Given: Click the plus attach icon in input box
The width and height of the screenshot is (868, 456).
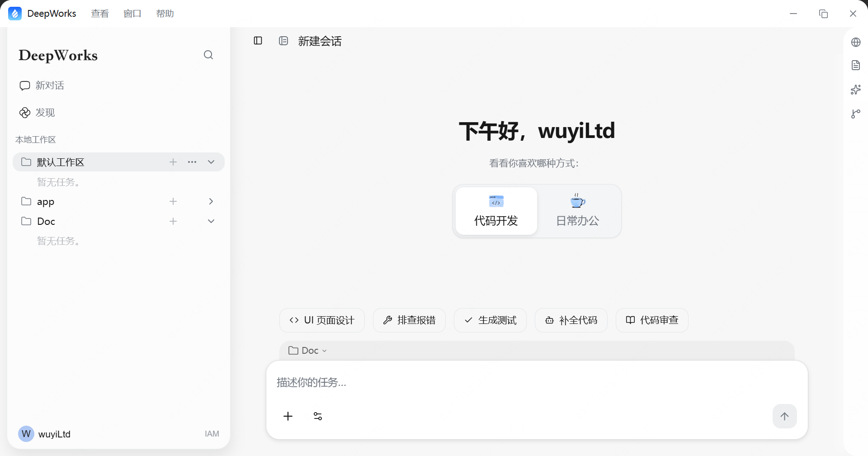Looking at the screenshot, I should click(288, 416).
